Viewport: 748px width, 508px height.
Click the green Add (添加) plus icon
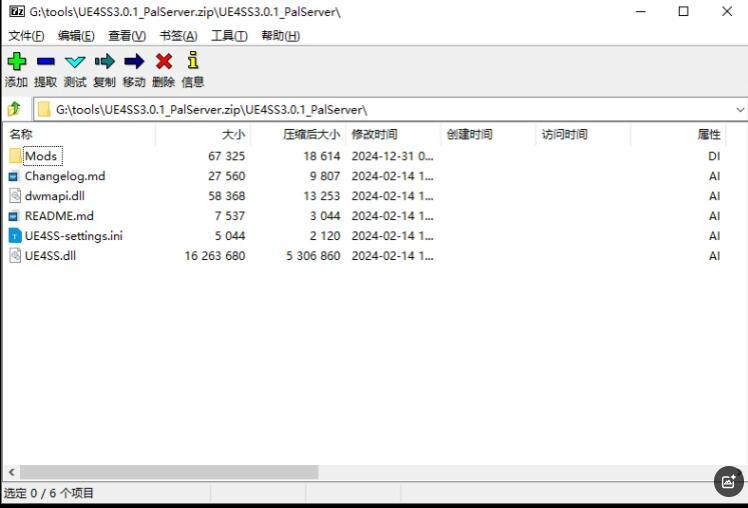17,61
